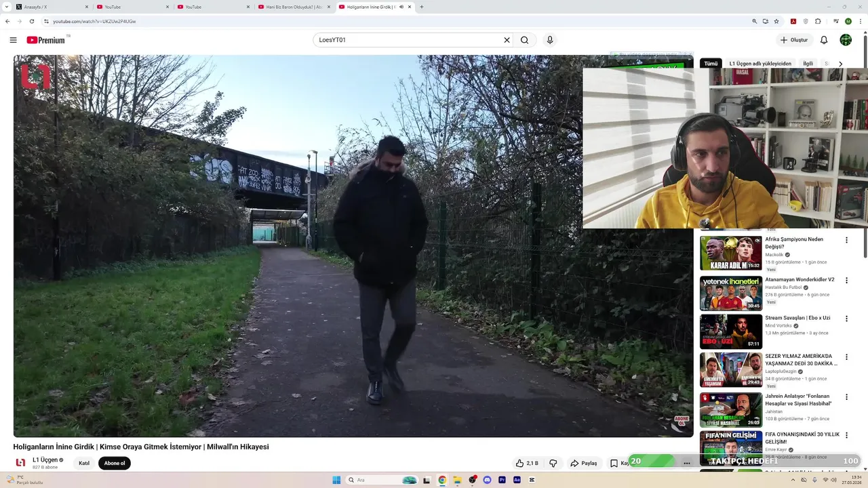Mute the audio icon on playing tab
The height and width of the screenshot is (488, 868).
click(x=401, y=7)
